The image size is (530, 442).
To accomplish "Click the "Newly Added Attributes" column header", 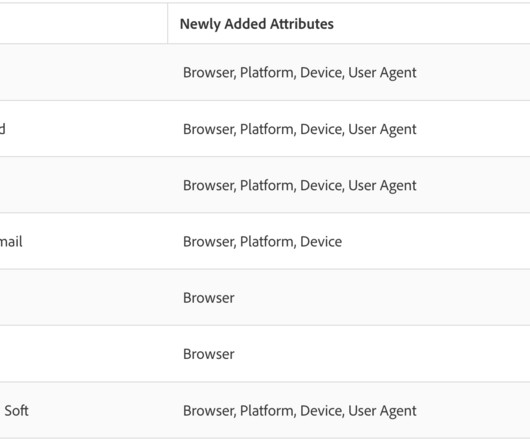I will [x=257, y=24].
